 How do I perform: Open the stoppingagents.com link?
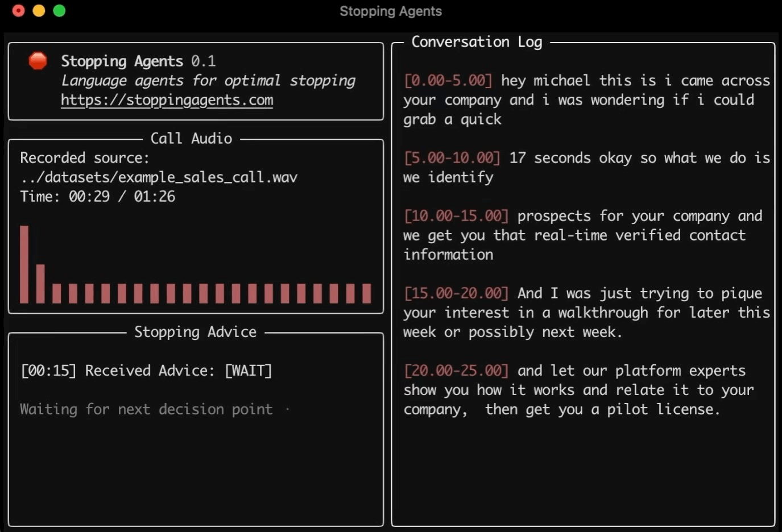click(x=167, y=100)
